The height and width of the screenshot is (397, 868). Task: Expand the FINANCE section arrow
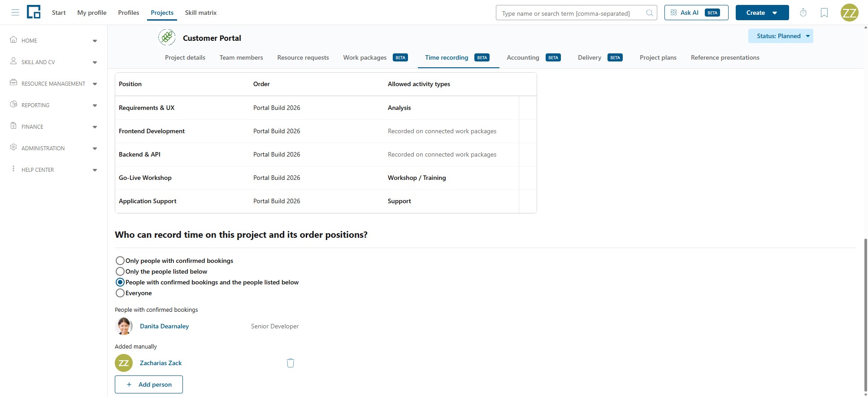coord(95,127)
